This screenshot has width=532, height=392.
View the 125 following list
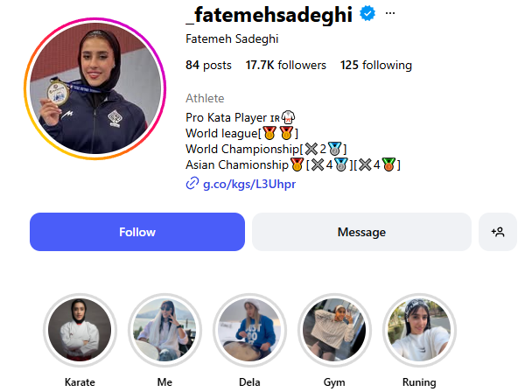(376, 65)
